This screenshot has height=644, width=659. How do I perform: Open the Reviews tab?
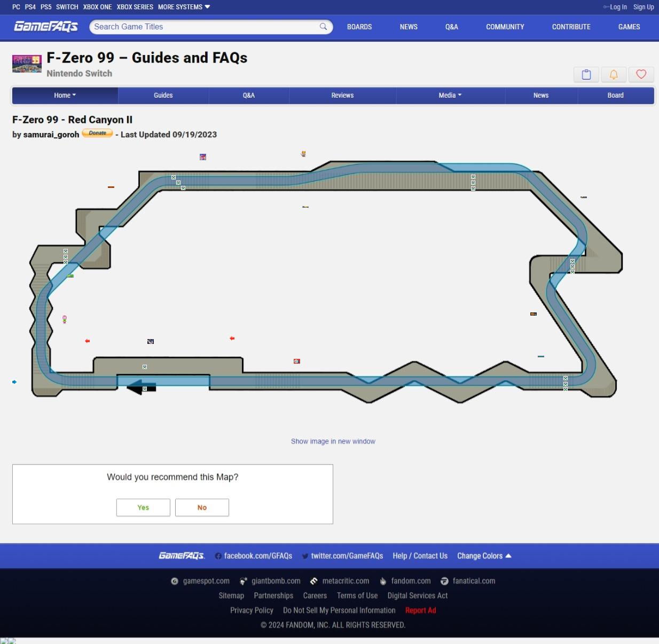342,95
